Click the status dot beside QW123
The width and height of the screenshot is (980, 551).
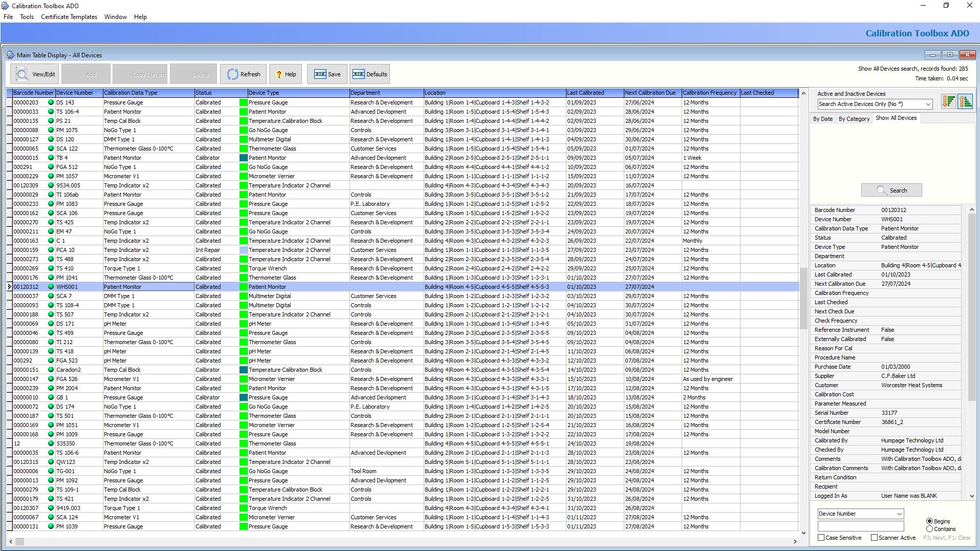51,462
